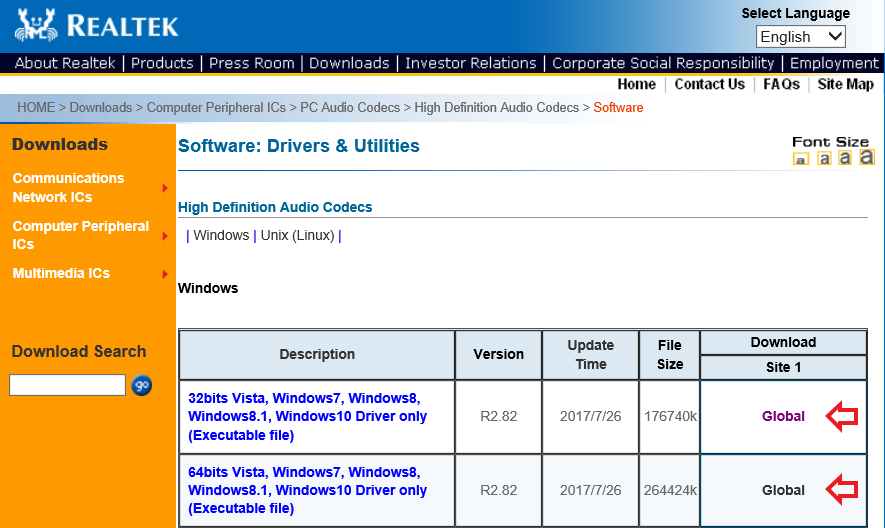
Task: Click the High Definition Audio Codecs heading
Action: click(275, 207)
